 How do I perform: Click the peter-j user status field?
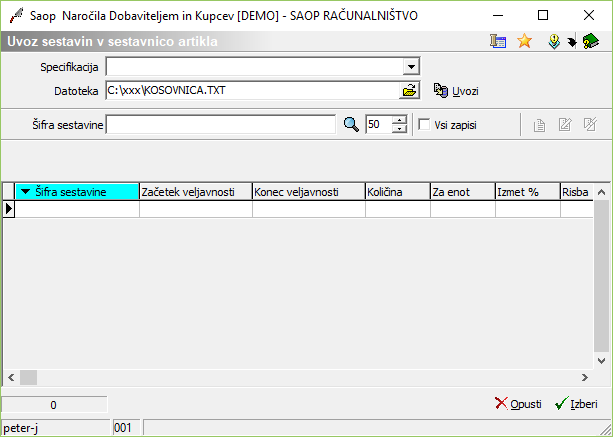(x=56, y=428)
